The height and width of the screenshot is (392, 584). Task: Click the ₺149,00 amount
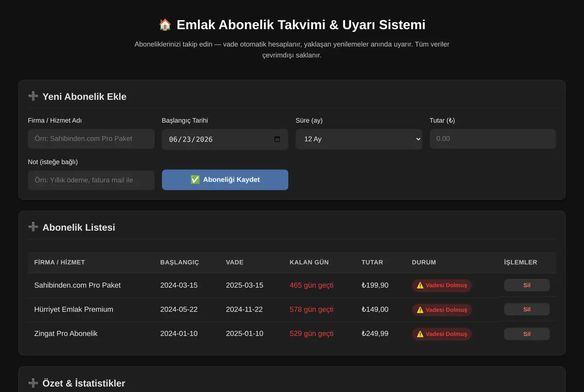(x=375, y=309)
